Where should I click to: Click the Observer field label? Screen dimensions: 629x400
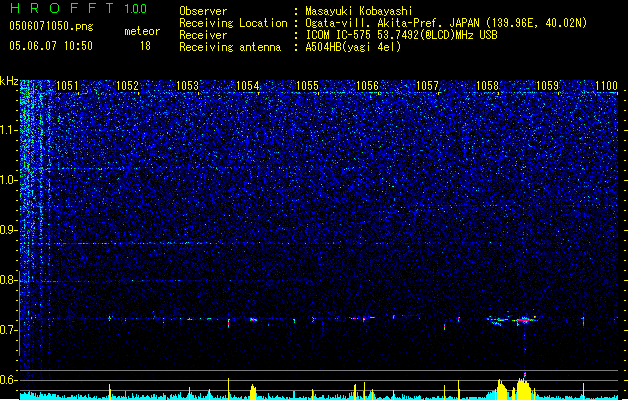[203, 11]
